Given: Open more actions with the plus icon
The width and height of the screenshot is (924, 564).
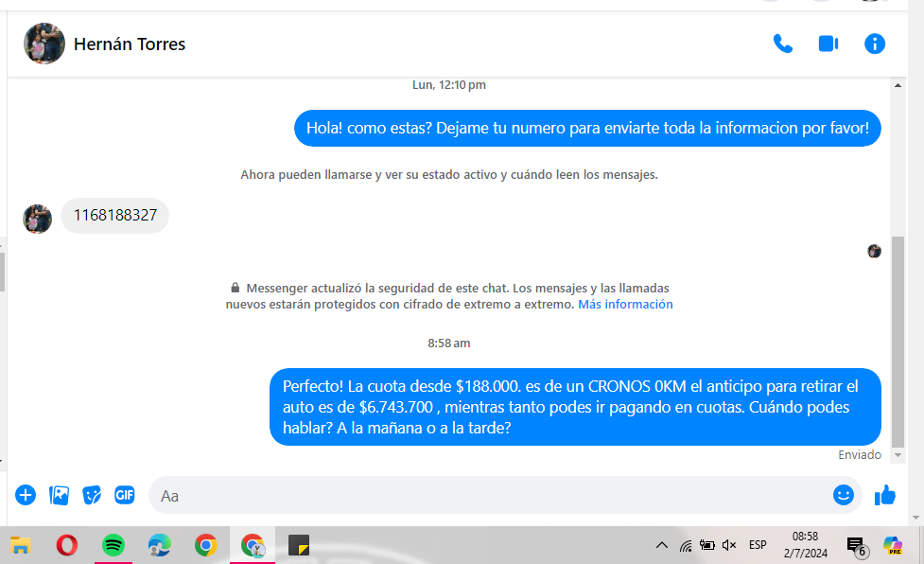Looking at the screenshot, I should [x=26, y=495].
